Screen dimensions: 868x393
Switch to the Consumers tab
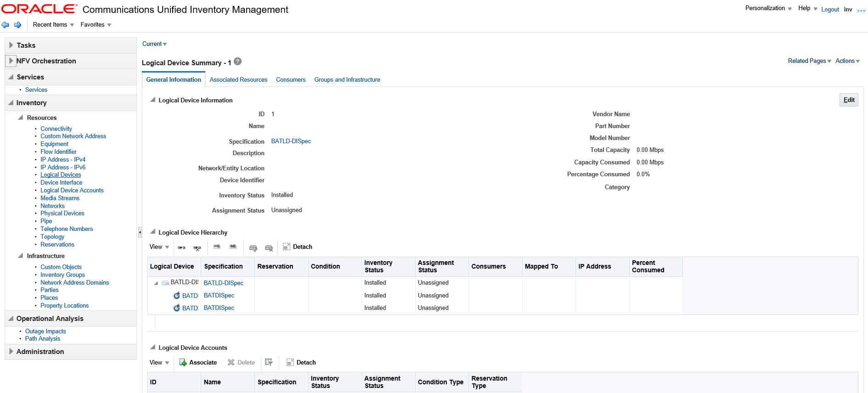(x=291, y=80)
